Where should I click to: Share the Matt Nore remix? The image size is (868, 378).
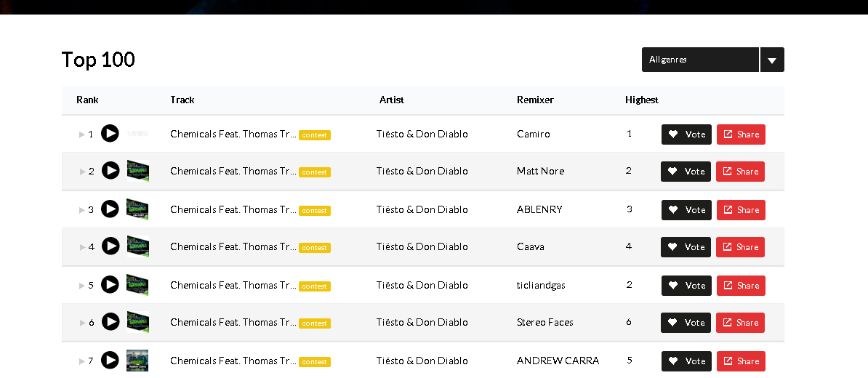740,172
